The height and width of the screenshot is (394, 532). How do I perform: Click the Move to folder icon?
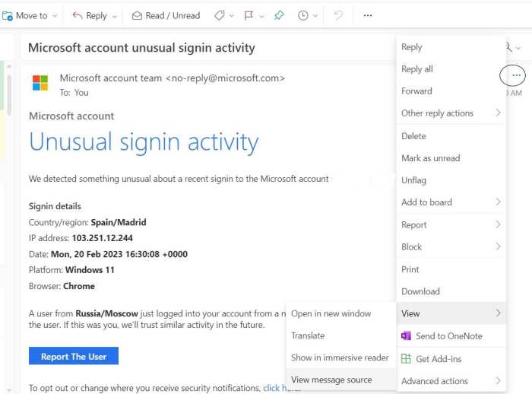[7, 16]
